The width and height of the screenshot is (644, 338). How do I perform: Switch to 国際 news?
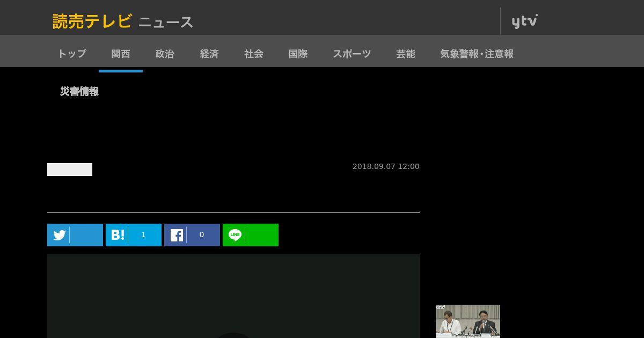(298, 54)
